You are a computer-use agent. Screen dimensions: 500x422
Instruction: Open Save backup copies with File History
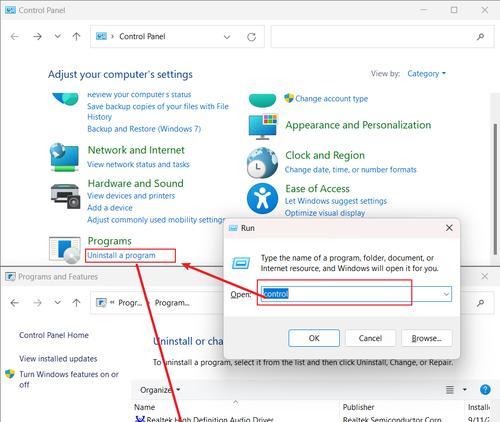158,111
